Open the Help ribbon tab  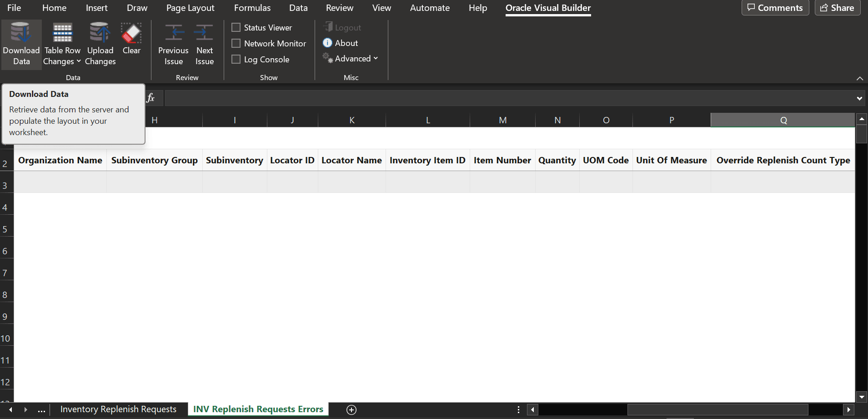[x=478, y=8]
